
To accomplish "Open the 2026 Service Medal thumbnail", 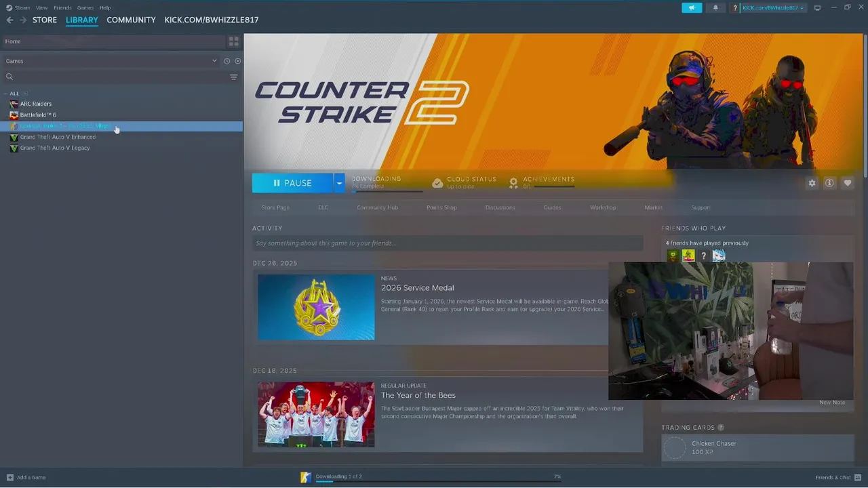I will coord(316,307).
